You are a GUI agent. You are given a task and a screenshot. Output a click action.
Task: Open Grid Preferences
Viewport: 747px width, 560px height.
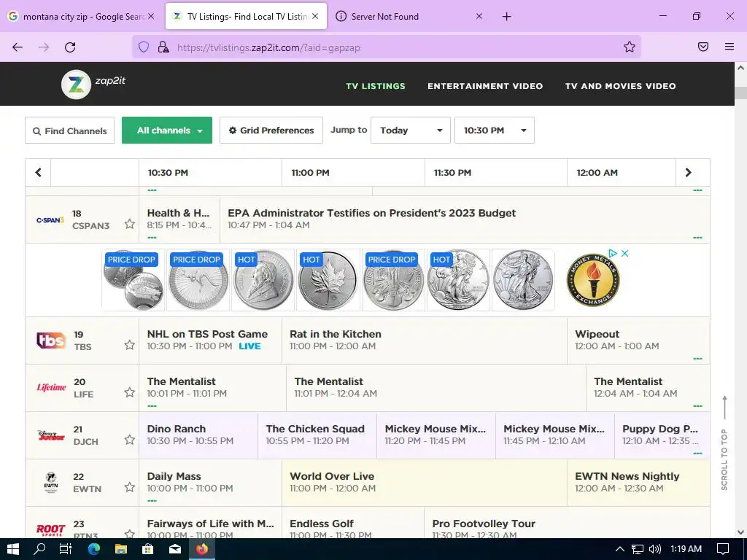pyautogui.click(x=271, y=131)
